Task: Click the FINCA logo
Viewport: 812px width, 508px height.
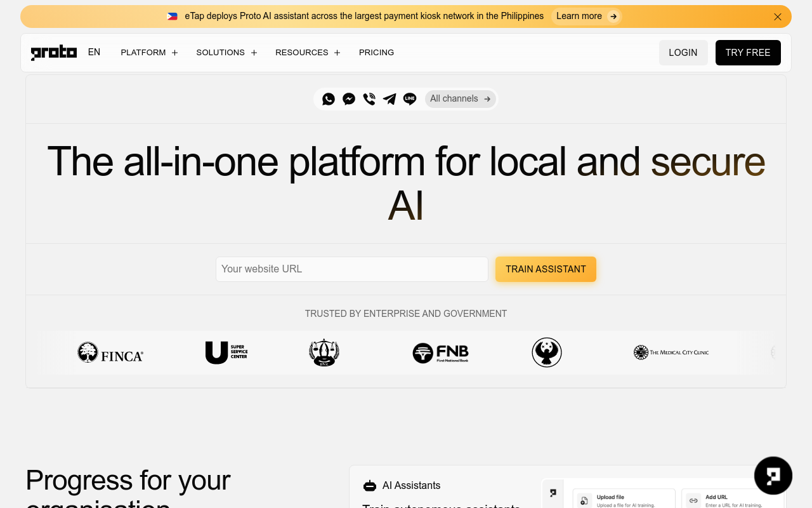Action: 110,352
